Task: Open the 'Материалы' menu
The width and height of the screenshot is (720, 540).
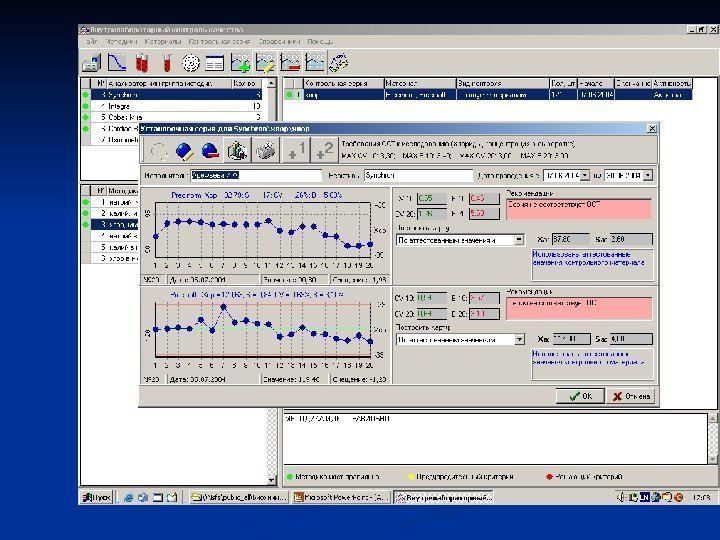Action: (x=163, y=41)
